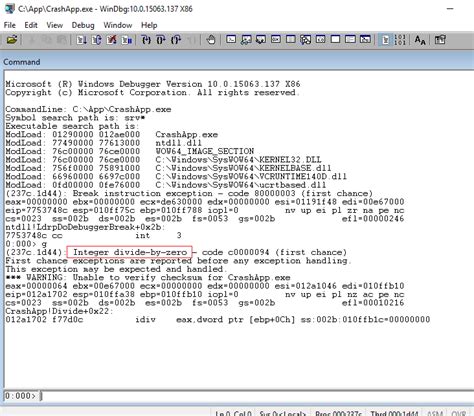This screenshot has width=474, height=416.
Task: Click the 'WARNING: Unable to verify checksum' line
Action: [148, 278]
